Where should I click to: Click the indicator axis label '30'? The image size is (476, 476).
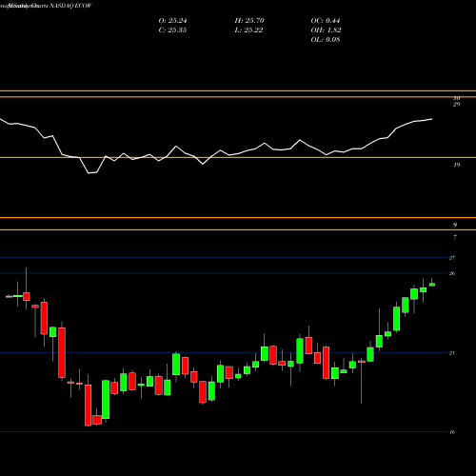coord(457,98)
